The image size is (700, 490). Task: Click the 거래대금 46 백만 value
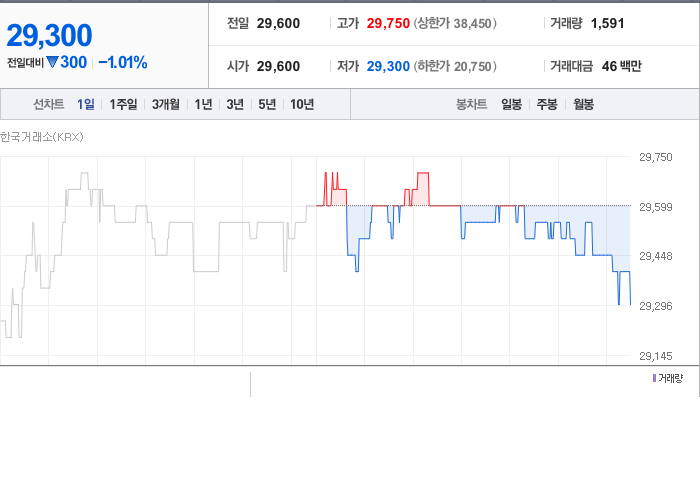621,66
